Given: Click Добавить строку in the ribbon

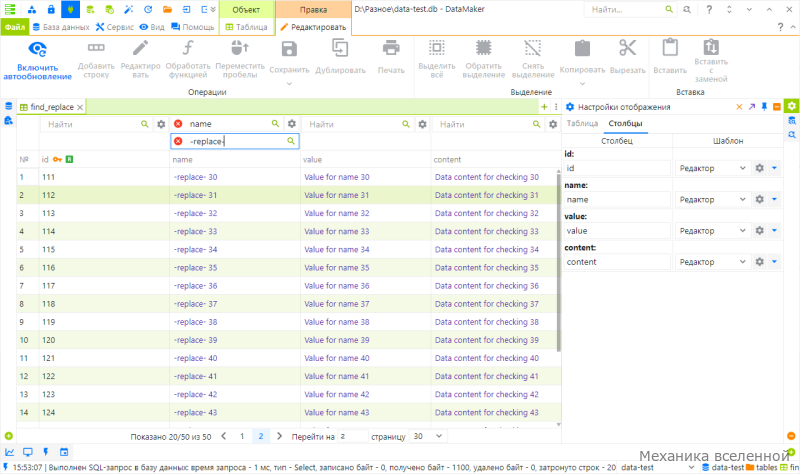Looking at the screenshot, I should [x=96, y=60].
